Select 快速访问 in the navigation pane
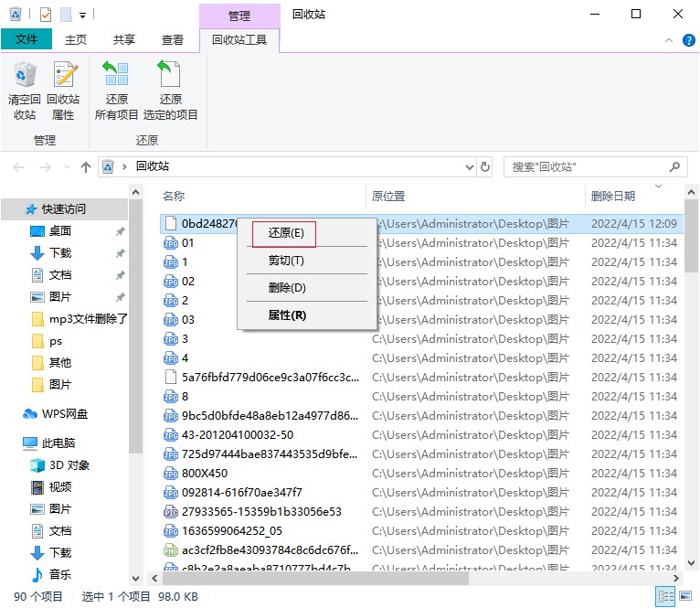This screenshot has height=608, width=700. click(x=63, y=208)
